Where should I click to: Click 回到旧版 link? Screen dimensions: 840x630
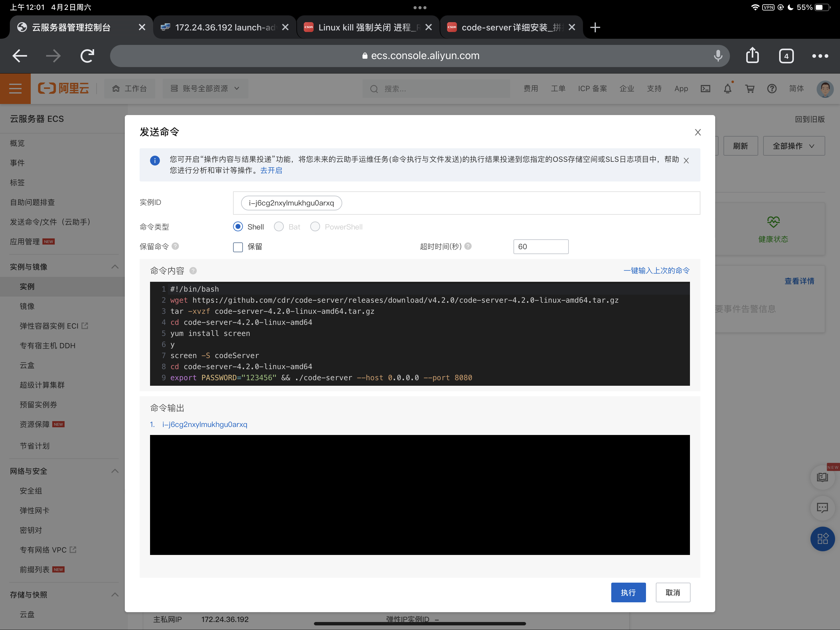810,119
